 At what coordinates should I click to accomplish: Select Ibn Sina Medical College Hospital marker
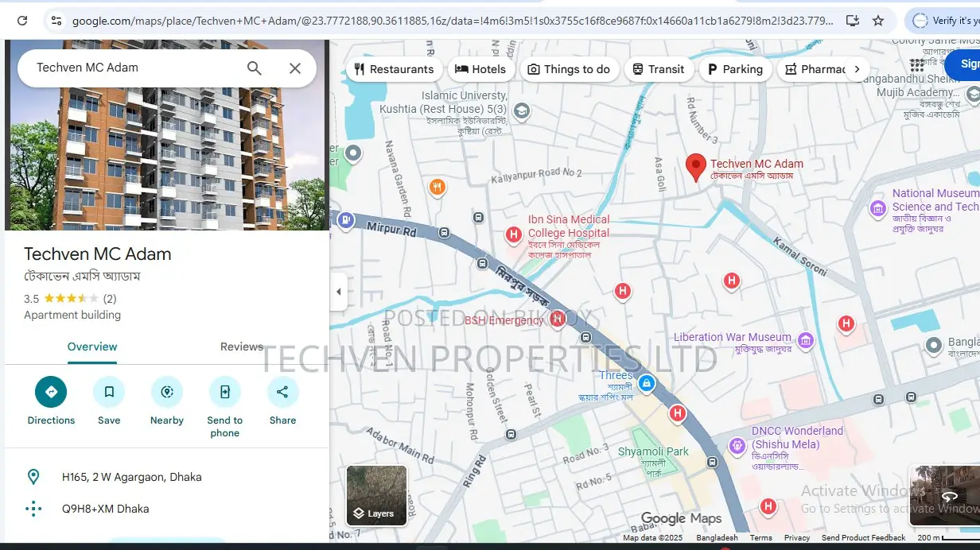click(x=514, y=234)
